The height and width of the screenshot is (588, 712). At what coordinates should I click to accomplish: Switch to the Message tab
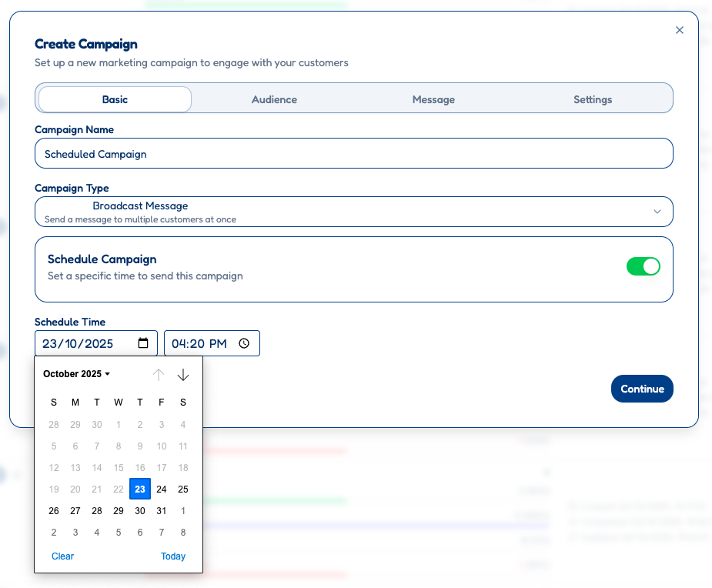tap(433, 99)
